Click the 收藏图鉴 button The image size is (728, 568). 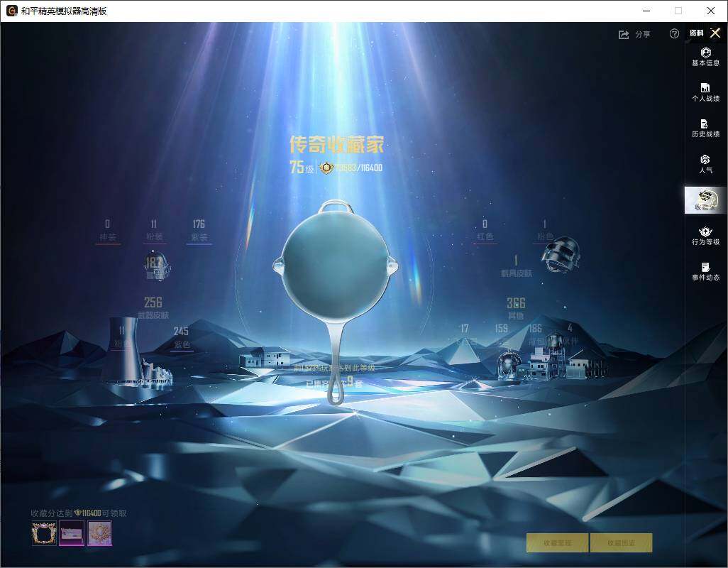click(x=622, y=542)
